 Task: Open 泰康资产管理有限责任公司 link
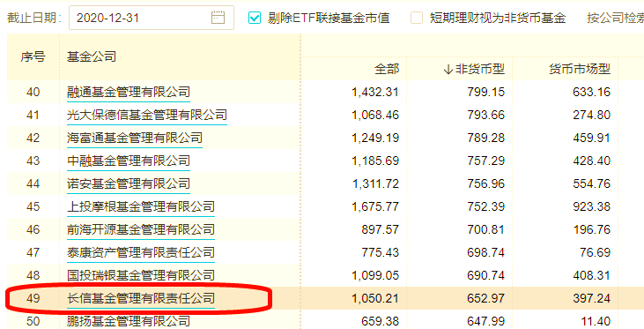141,252
